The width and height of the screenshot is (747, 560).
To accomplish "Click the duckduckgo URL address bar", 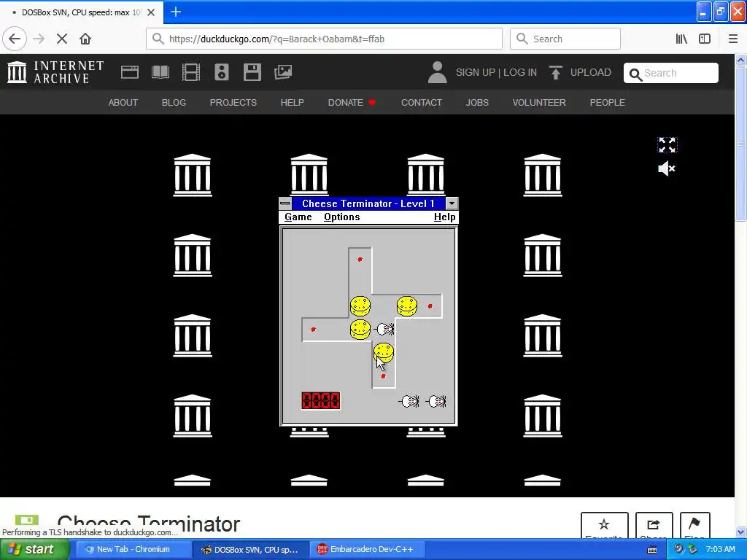I will (324, 39).
